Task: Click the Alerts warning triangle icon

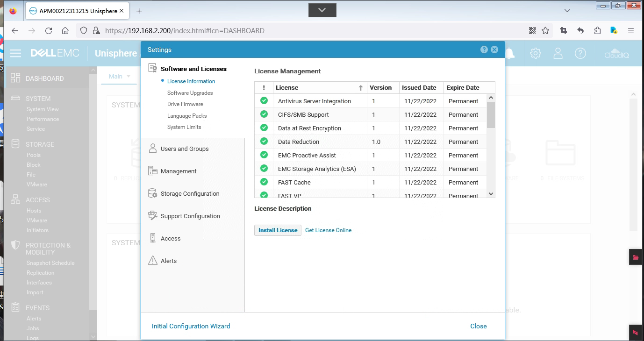Action: click(153, 261)
